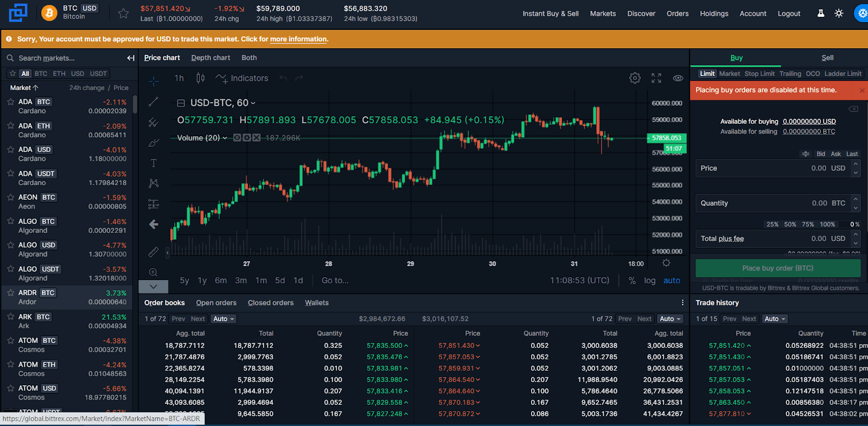Go to next bids order book page

pos(198,319)
